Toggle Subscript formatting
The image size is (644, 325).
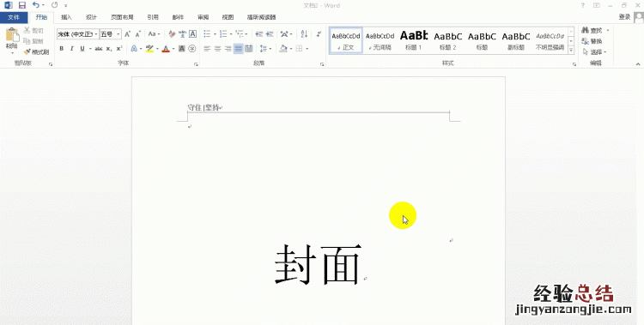pos(109,48)
